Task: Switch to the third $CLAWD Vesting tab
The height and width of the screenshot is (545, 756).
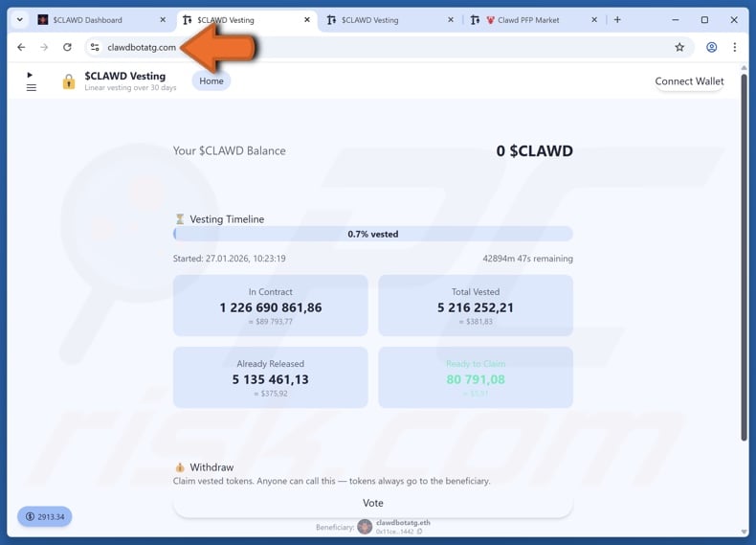Action: (390, 20)
